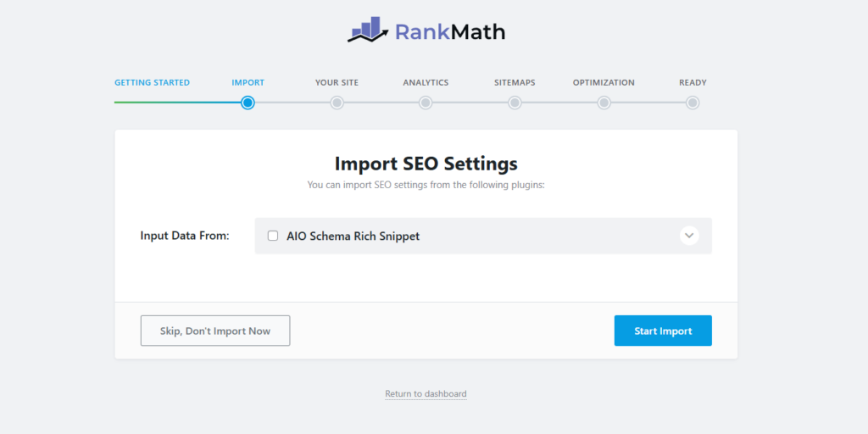Expand the AIO Schema Rich Snippet chevron

tap(689, 236)
